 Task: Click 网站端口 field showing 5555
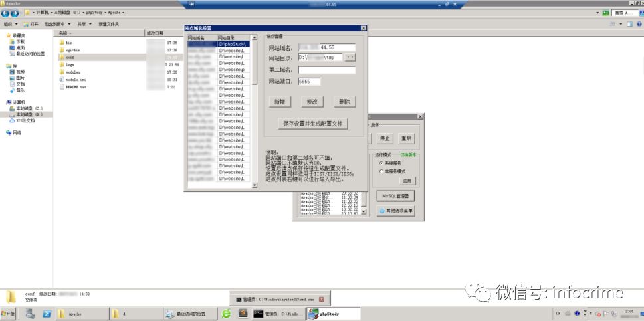point(310,82)
